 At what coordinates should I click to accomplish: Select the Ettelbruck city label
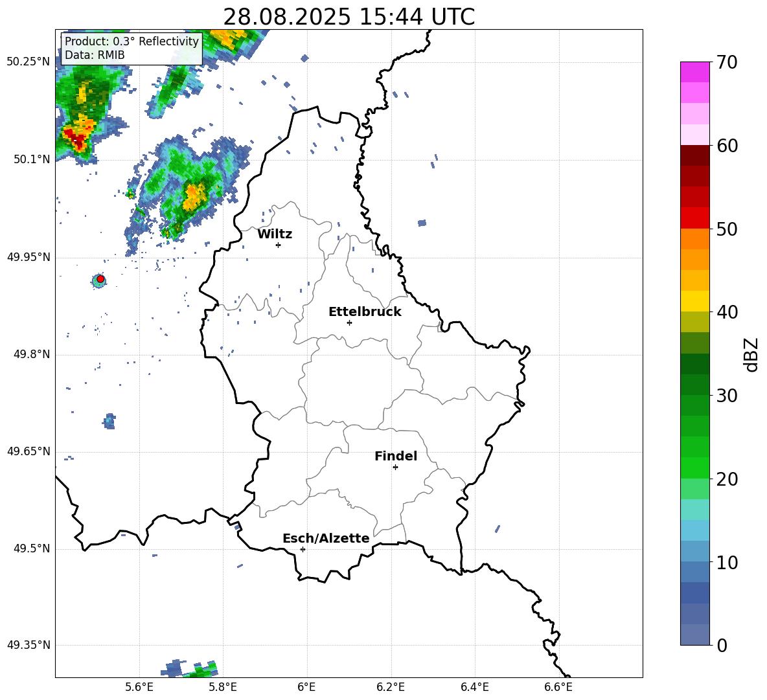click(365, 312)
